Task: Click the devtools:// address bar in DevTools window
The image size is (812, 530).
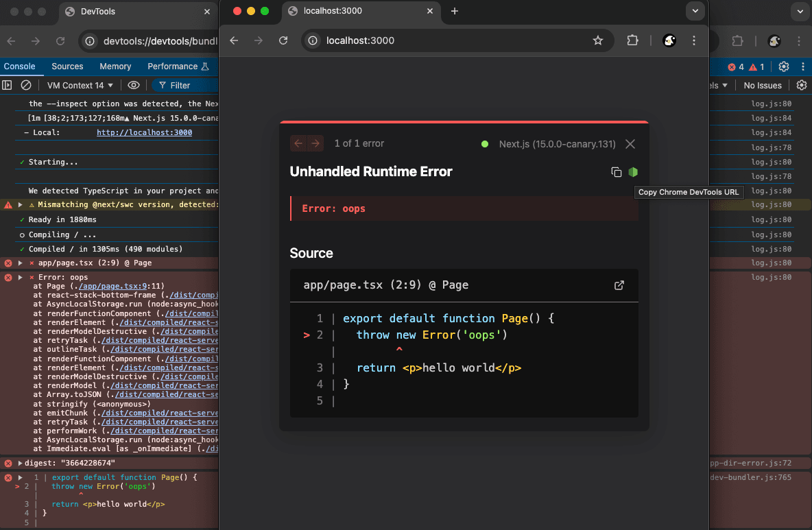Action: pyautogui.click(x=160, y=41)
